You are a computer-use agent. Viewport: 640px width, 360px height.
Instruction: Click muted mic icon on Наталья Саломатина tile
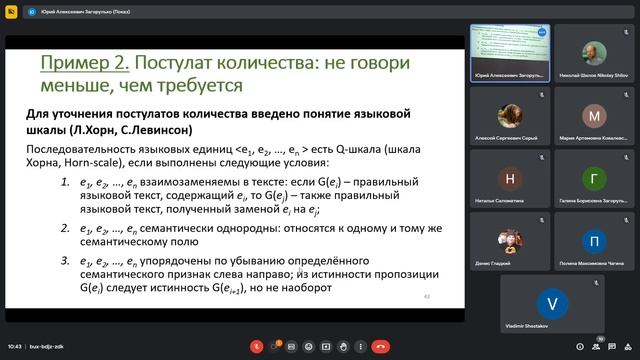(x=542, y=158)
